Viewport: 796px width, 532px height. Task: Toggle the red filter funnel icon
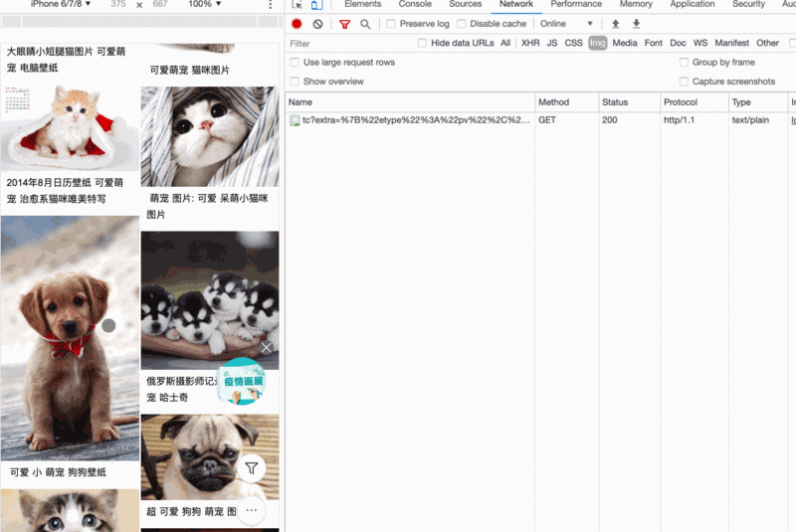344,24
